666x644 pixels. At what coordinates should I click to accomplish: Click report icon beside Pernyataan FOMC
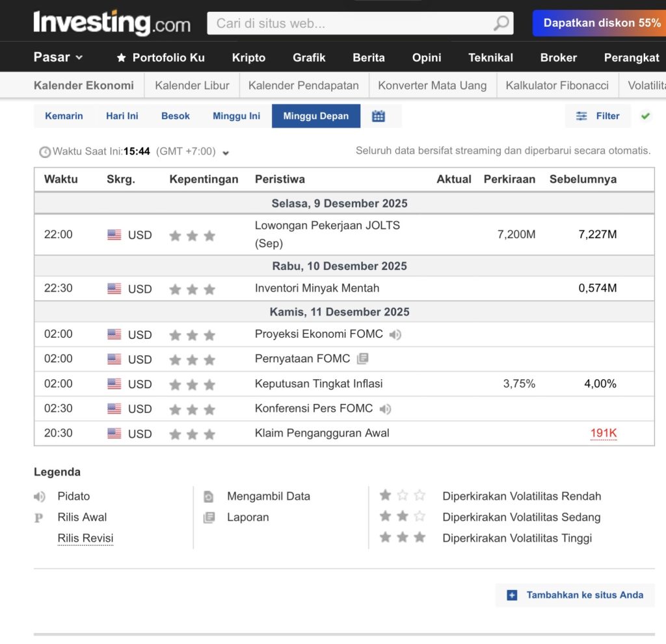coord(362,358)
